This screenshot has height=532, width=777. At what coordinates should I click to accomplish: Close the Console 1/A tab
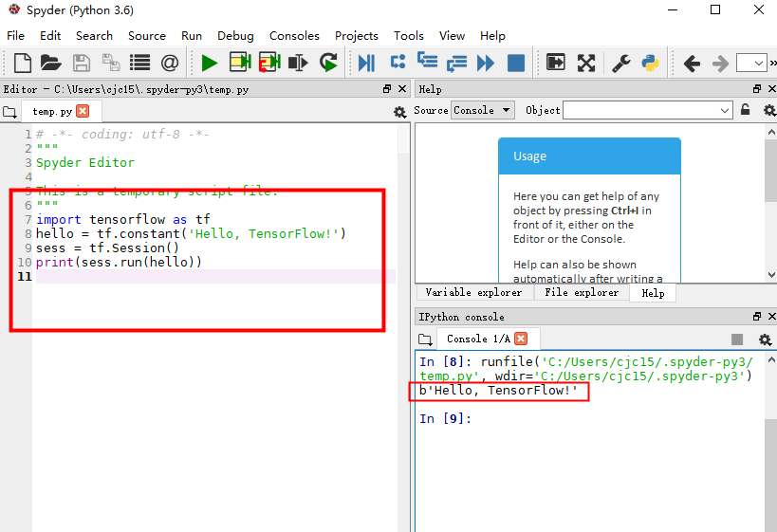(x=521, y=339)
